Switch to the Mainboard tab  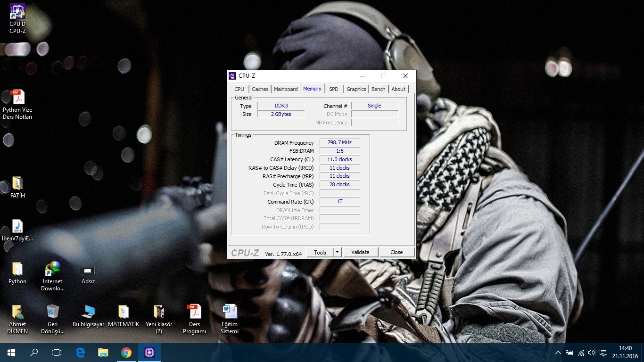(286, 89)
